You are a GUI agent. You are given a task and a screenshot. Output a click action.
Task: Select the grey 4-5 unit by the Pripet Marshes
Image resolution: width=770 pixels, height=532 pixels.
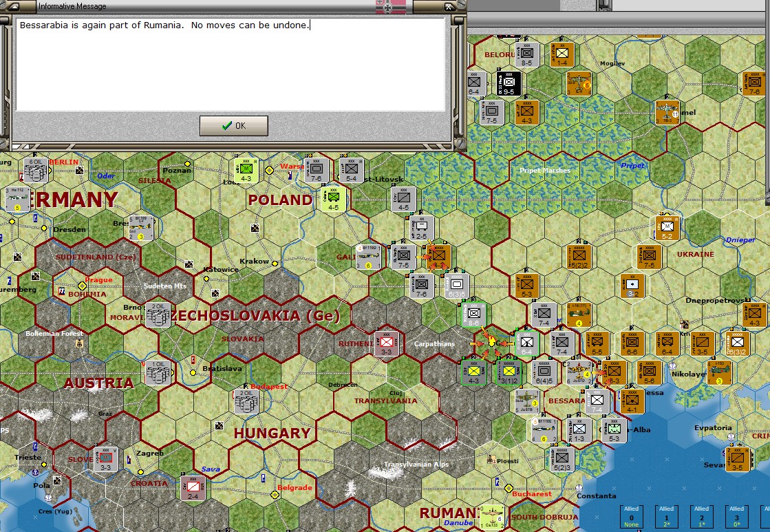tap(404, 200)
